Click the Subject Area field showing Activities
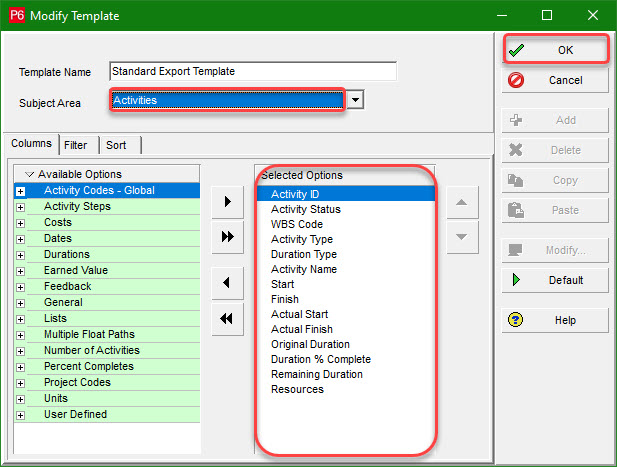The height and width of the screenshot is (467, 617). [x=227, y=100]
